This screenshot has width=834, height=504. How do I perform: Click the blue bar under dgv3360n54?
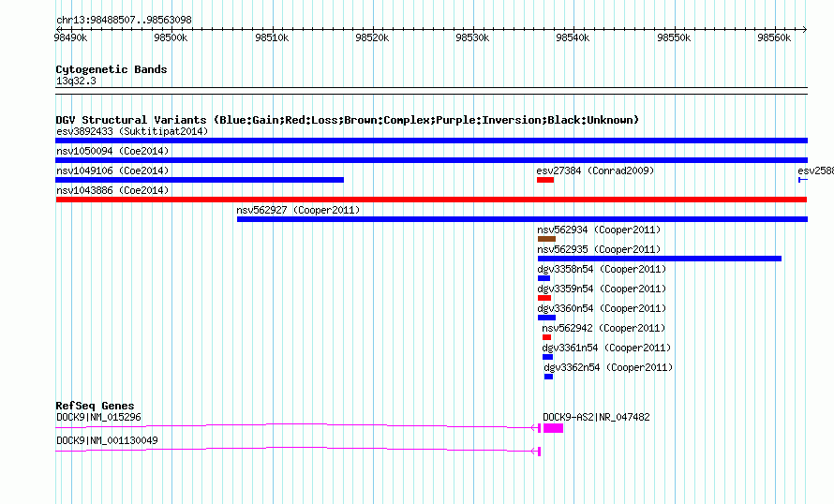(x=546, y=318)
